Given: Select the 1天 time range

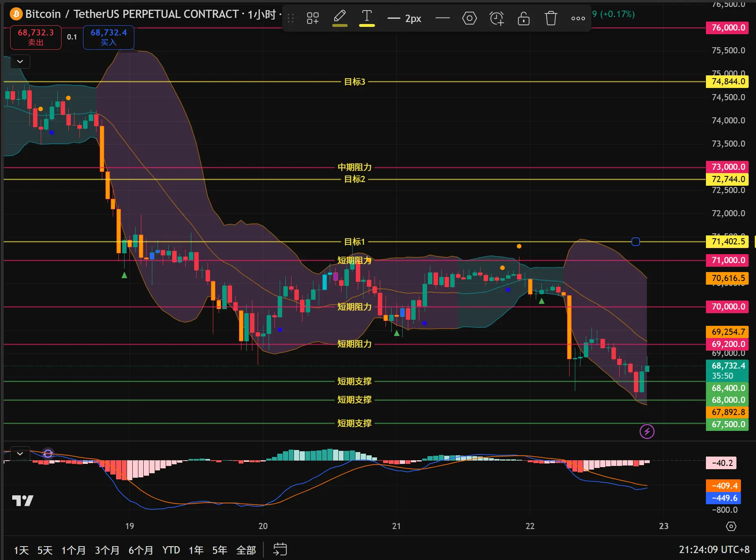Looking at the screenshot, I should pyautogui.click(x=21, y=550).
